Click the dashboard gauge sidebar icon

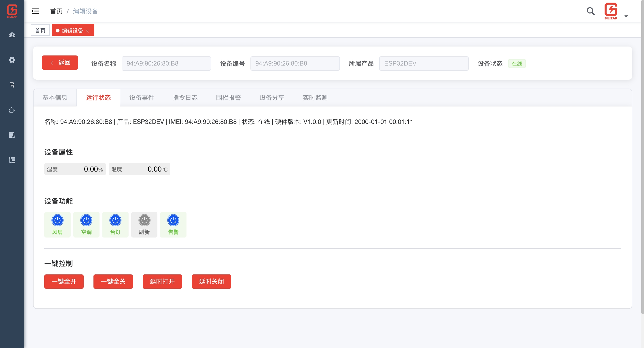pyautogui.click(x=12, y=35)
